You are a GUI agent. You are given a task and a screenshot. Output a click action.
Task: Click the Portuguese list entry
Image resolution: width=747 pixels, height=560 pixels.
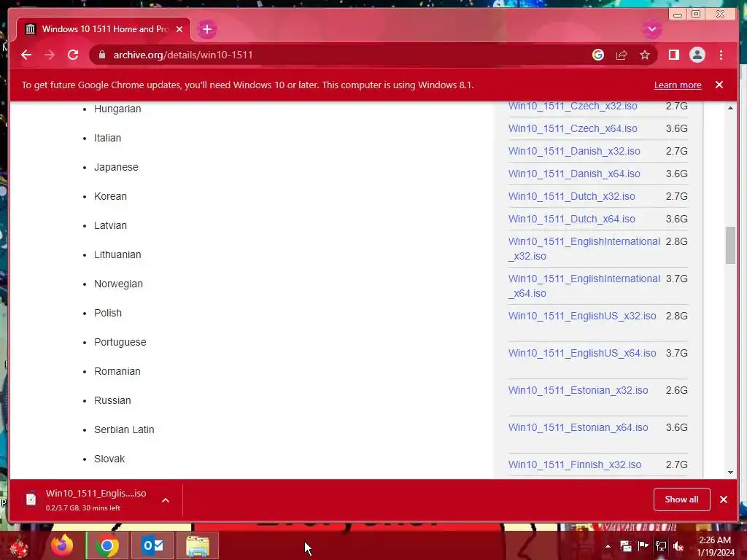(x=120, y=343)
